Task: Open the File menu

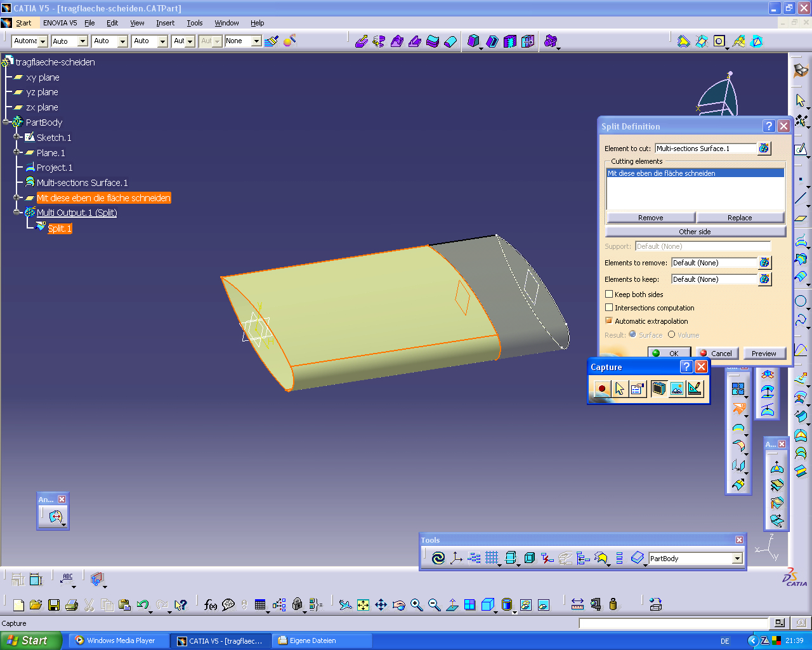Action: tap(89, 23)
